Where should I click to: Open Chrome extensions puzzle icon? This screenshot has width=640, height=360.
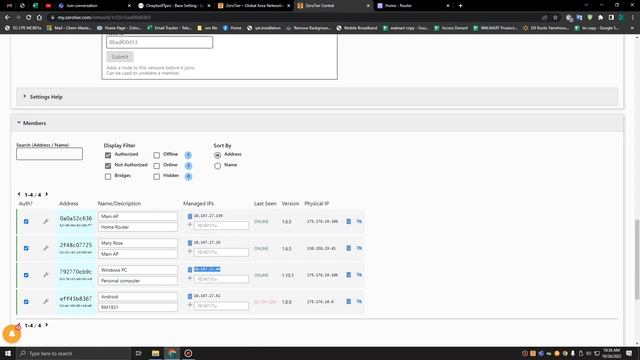click(x=600, y=18)
